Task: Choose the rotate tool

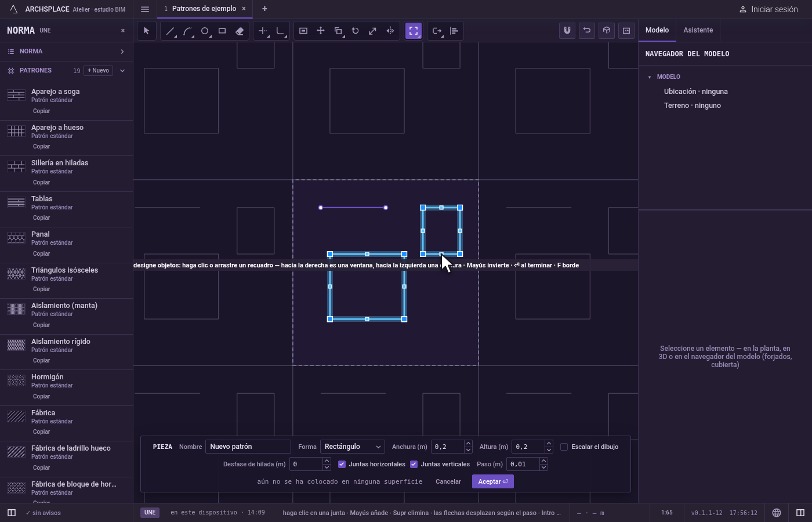Action: (x=356, y=31)
